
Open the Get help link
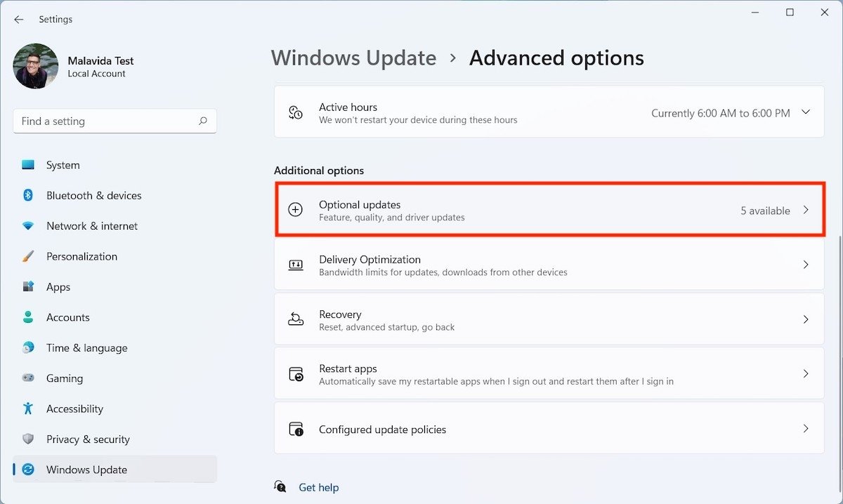point(318,487)
